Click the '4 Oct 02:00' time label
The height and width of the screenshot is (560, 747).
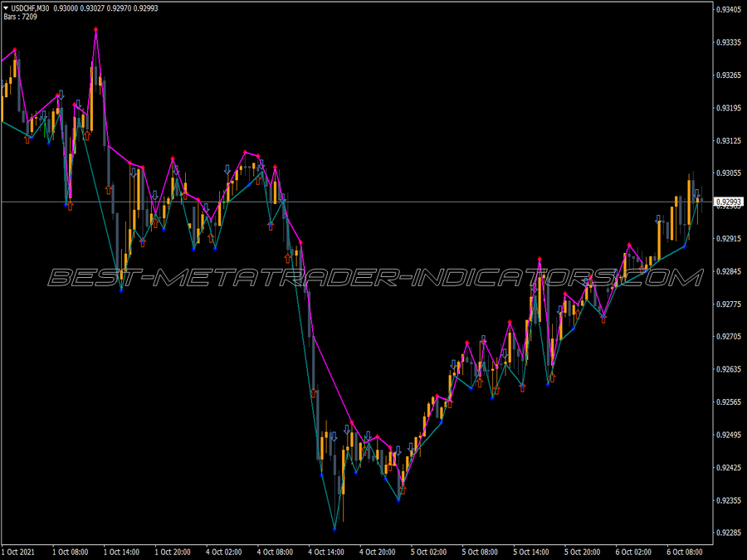coord(224,552)
